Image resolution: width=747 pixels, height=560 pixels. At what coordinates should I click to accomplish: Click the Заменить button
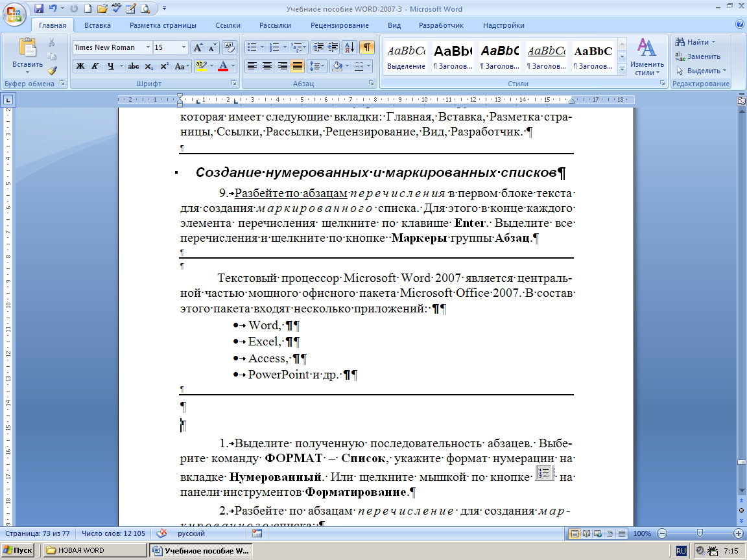698,56
